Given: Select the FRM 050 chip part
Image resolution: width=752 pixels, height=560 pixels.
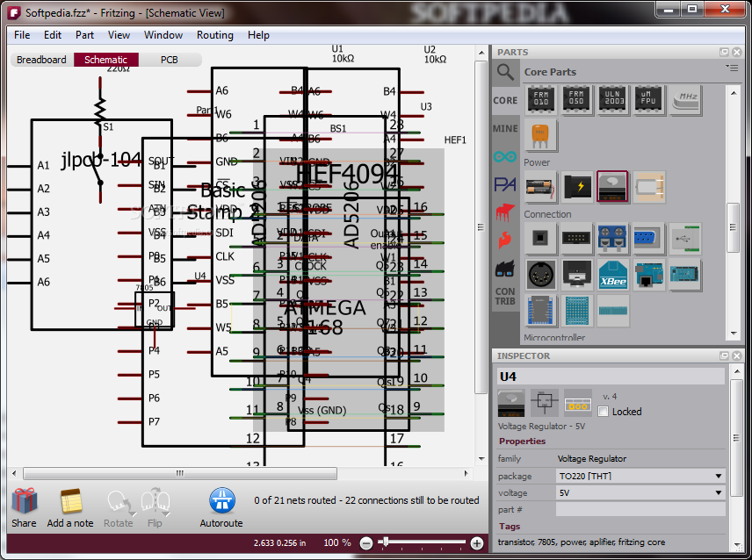Looking at the screenshot, I should click(x=576, y=100).
